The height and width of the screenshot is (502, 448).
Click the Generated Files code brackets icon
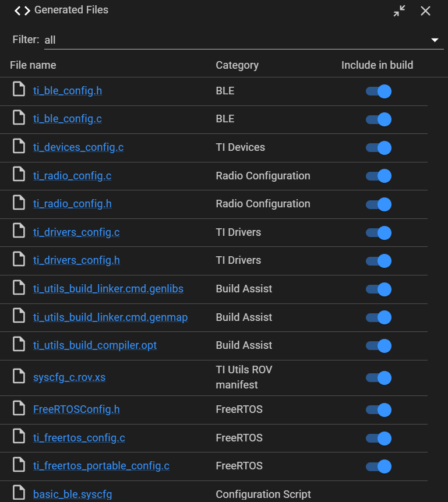[22, 10]
